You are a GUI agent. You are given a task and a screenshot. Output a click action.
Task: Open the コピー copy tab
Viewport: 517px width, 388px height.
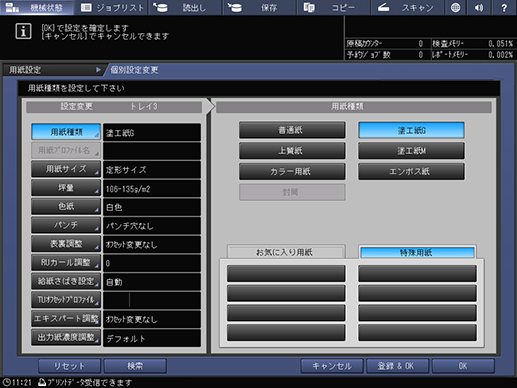tap(333, 7)
